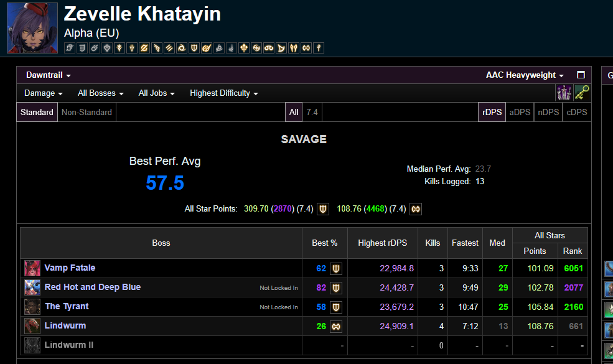
Task: Open the Dawntrail expansion dropdown
Action: 48,75
